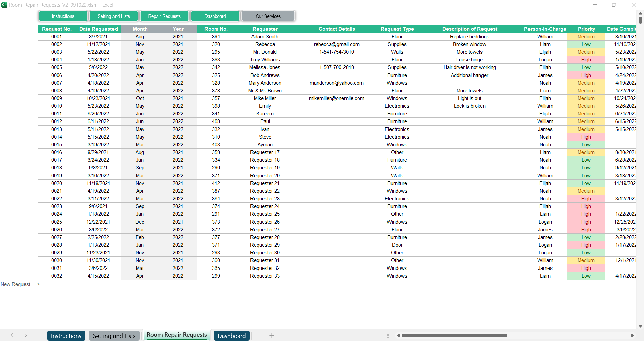Click the horizontal scrollbar right arrow

pos(632,335)
